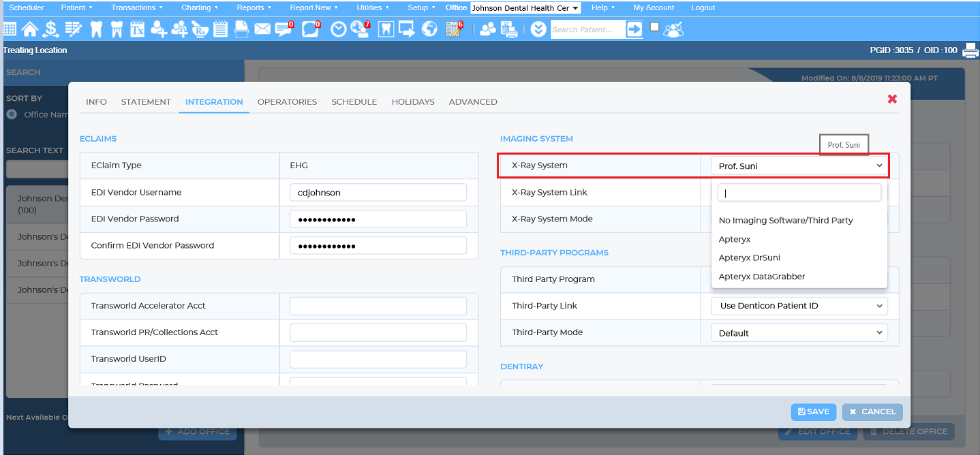This screenshot has width=980, height=455.
Task: Open the Charting menu
Action: [200, 7]
